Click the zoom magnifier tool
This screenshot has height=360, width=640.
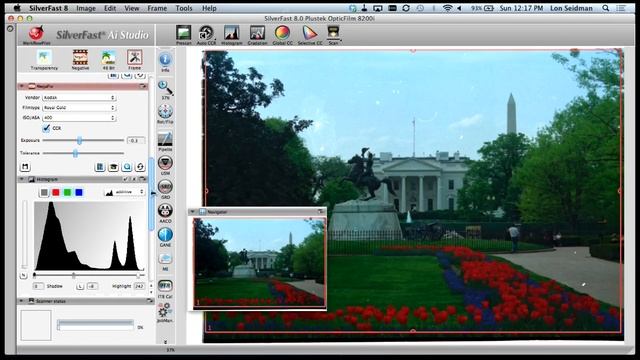165,90
